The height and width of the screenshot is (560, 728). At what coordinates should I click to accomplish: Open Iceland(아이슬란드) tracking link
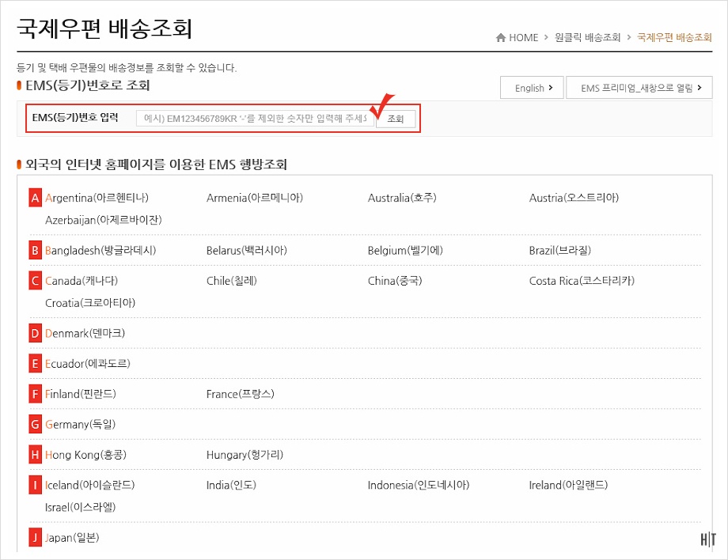coord(89,486)
